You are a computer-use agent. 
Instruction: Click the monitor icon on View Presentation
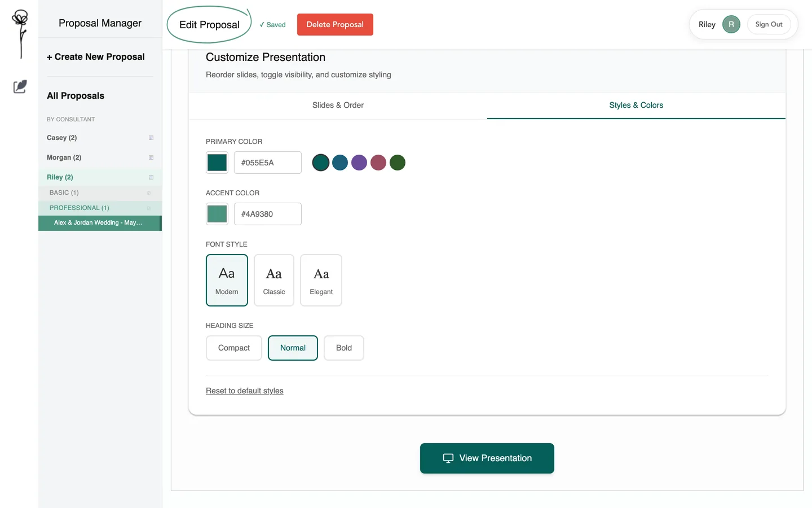(448, 458)
